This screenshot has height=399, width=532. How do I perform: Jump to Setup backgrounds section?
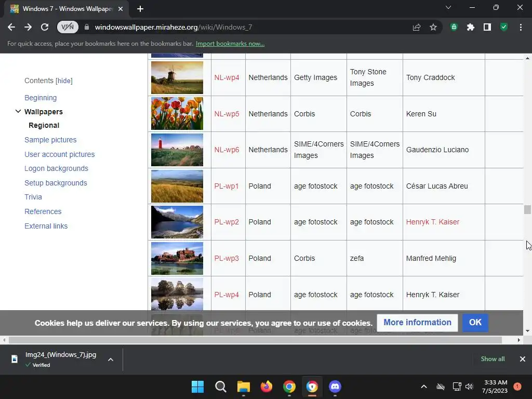tap(56, 183)
